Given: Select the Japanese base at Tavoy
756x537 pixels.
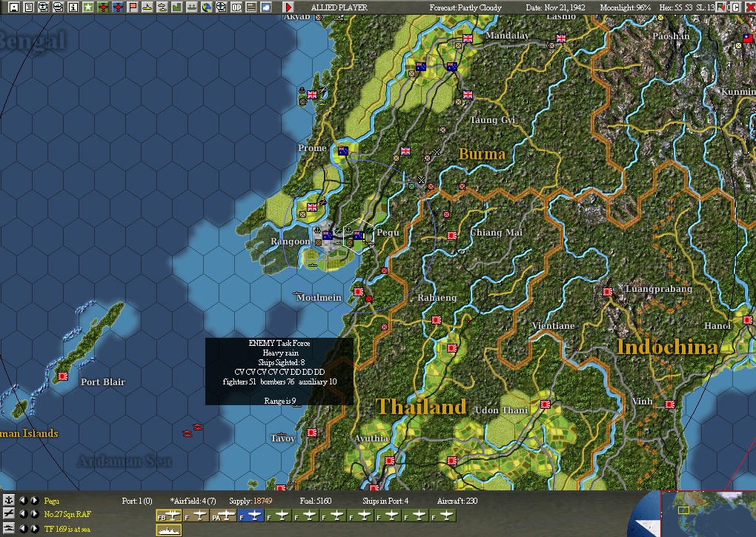Looking at the screenshot, I should click(312, 433).
